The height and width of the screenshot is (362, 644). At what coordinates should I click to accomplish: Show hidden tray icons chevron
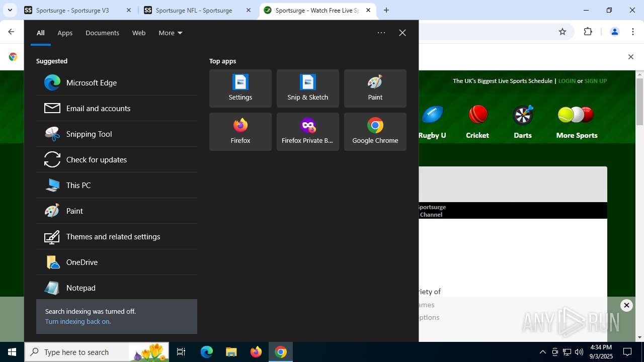(x=542, y=352)
